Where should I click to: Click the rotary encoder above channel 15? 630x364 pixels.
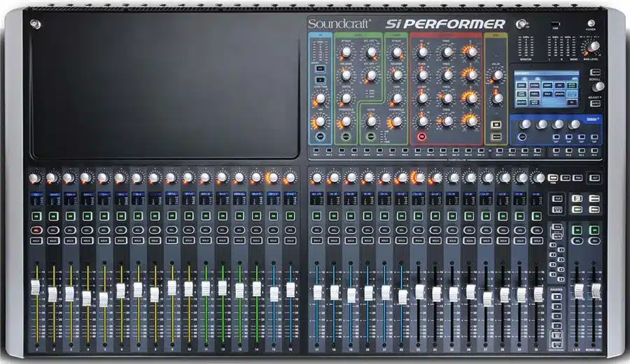point(273,177)
